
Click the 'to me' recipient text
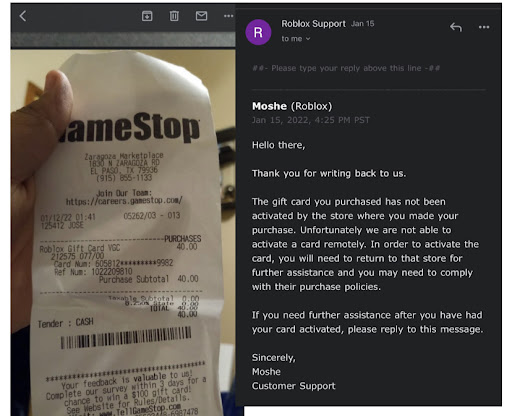click(292, 39)
